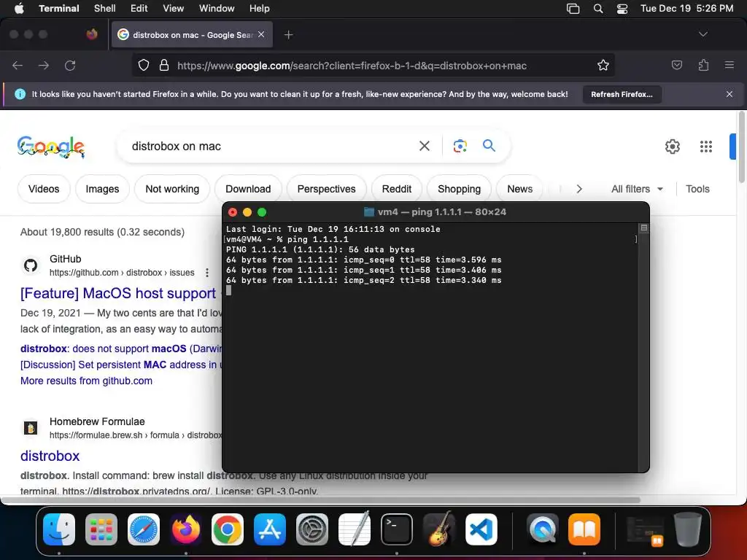Click the Firefox back arrow
747x560 pixels.
click(18, 66)
